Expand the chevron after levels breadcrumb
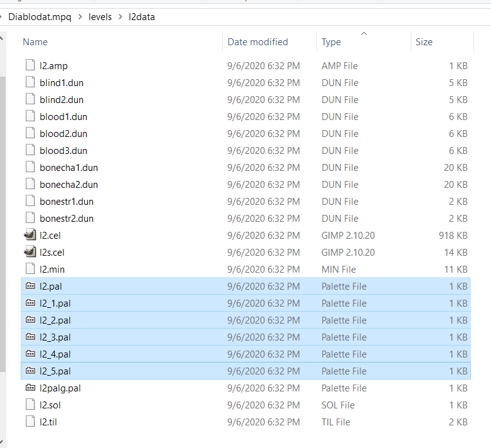 [x=121, y=17]
